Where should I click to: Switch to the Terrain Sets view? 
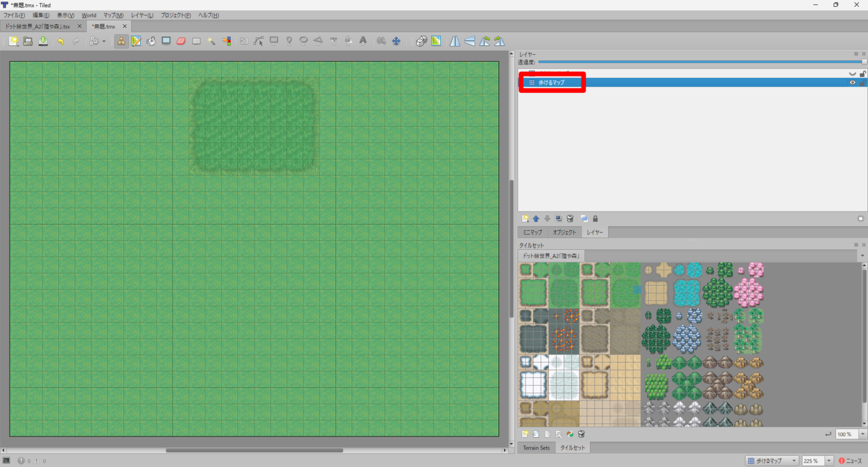click(536, 447)
